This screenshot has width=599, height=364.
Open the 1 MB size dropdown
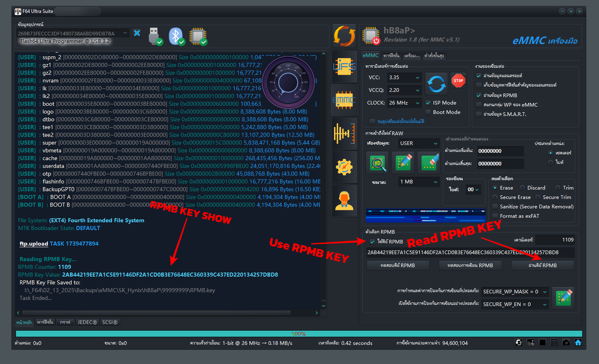(x=418, y=182)
